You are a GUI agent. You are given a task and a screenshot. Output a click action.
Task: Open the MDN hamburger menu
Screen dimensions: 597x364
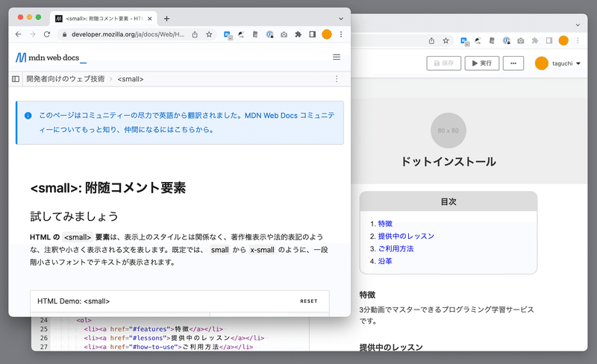(x=337, y=57)
